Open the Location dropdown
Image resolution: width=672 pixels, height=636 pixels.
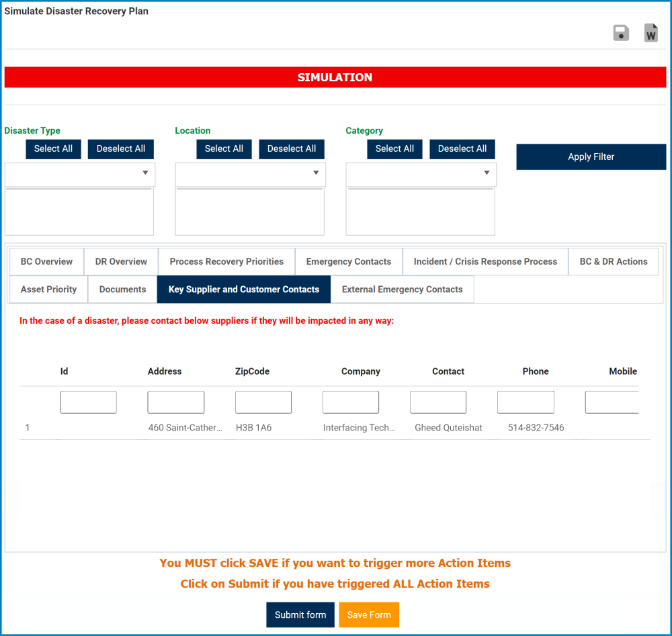(x=250, y=173)
